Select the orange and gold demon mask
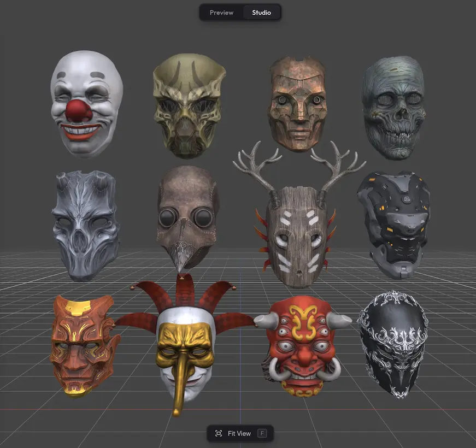The height and width of the screenshot is (448, 476). coord(86,346)
